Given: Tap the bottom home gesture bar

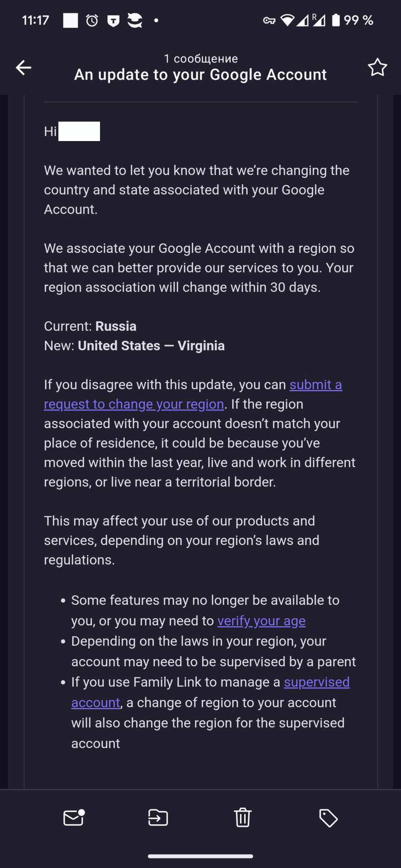Looking at the screenshot, I should pyautogui.click(x=200, y=856).
